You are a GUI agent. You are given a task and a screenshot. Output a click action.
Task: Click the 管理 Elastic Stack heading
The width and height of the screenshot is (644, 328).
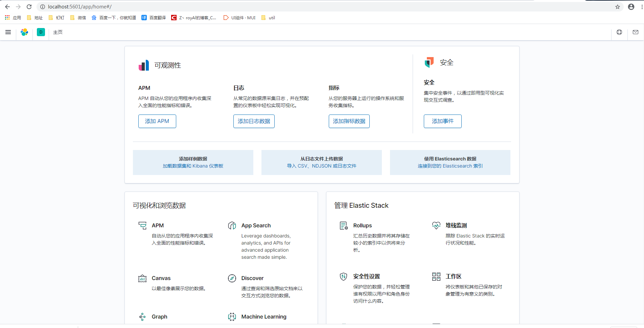pos(361,205)
